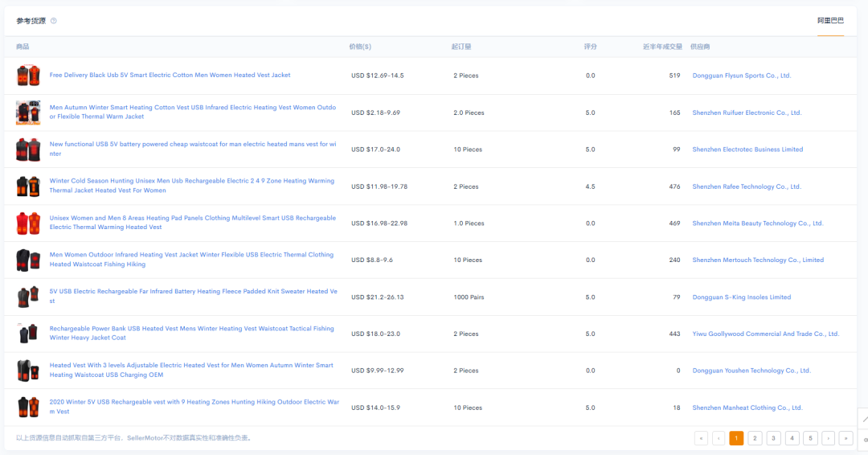The image size is (868, 455).
Task: View thumbnail of 2020 Winter 5V USB vest
Action: point(28,408)
